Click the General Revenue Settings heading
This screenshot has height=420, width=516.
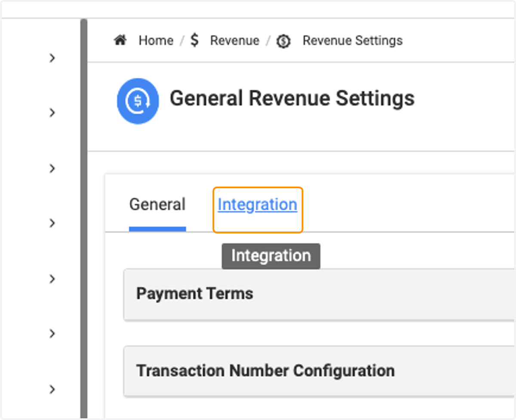(x=292, y=98)
